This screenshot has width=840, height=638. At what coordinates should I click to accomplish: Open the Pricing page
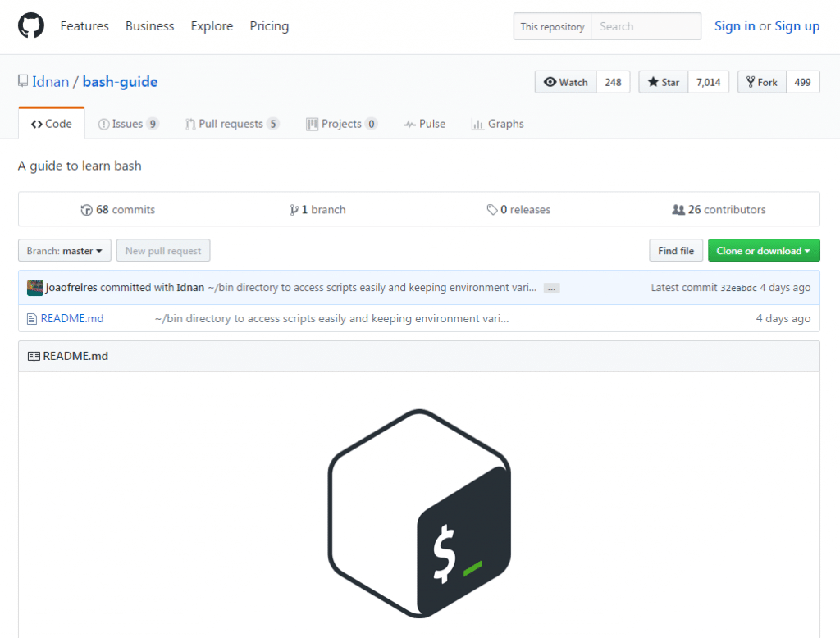[x=269, y=25]
